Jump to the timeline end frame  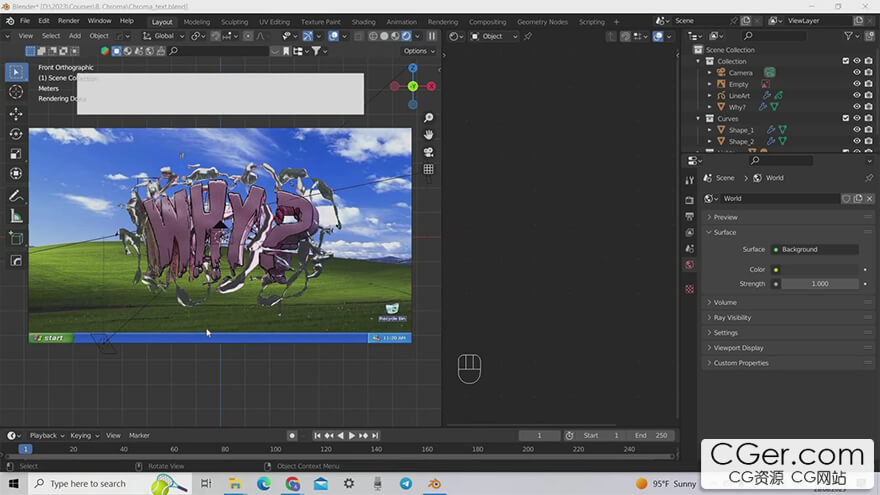(x=375, y=436)
